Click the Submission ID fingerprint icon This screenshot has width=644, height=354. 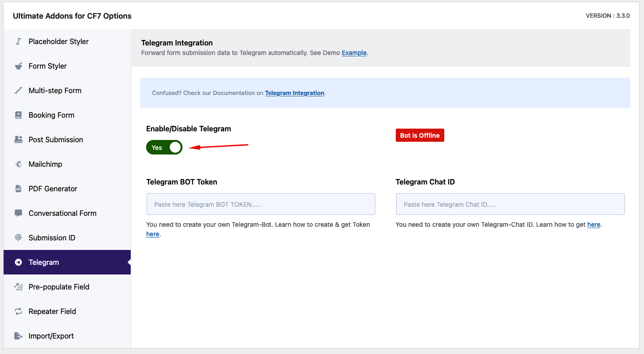pyautogui.click(x=18, y=238)
